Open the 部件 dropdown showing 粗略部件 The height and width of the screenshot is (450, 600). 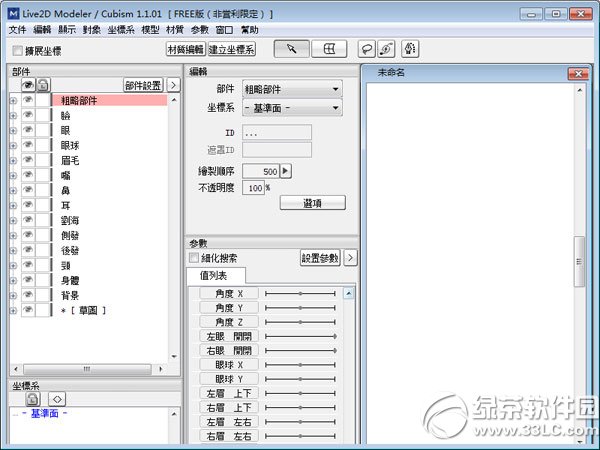(x=292, y=89)
